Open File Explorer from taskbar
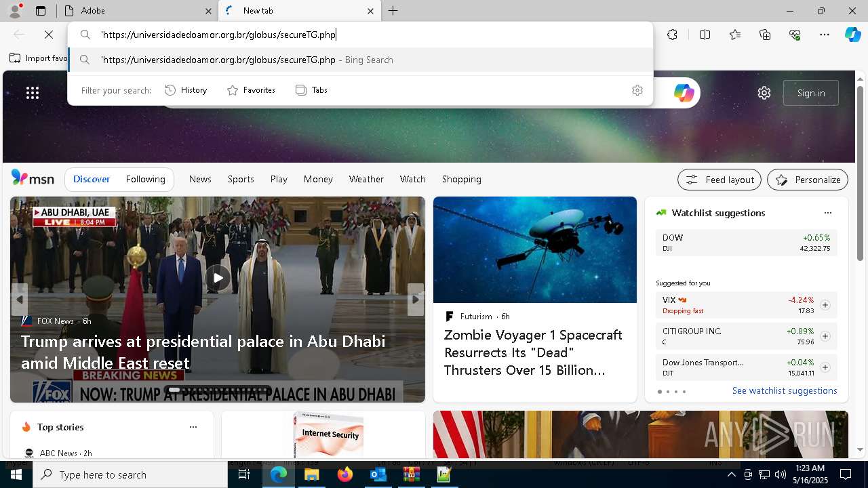868x488 pixels. [x=312, y=474]
